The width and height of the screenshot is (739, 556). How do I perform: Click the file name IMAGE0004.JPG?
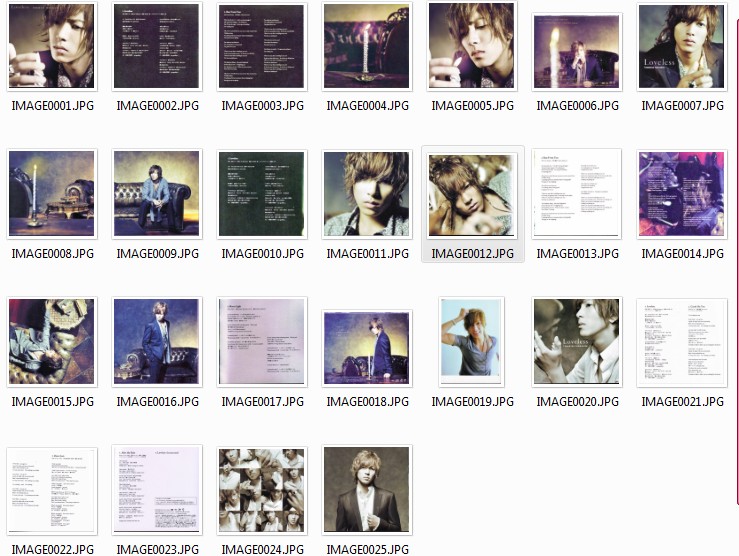pyautogui.click(x=368, y=106)
